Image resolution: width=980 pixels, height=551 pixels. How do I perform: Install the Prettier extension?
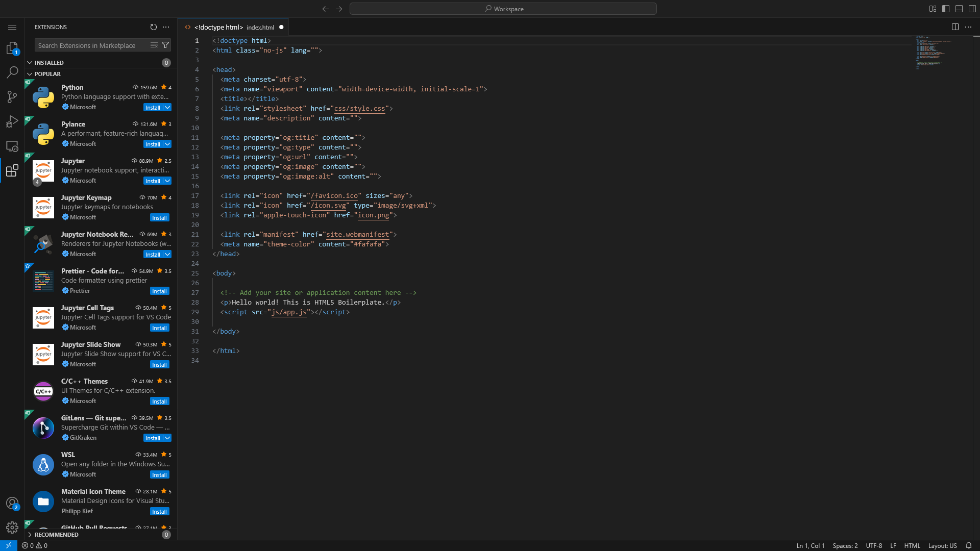160,291
